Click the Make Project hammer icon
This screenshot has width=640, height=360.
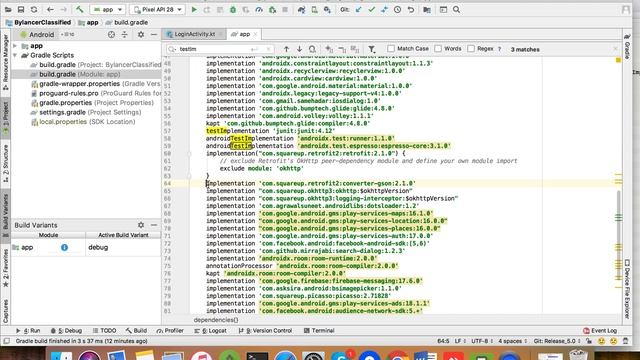pyautogui.click(x=80, y=9)
